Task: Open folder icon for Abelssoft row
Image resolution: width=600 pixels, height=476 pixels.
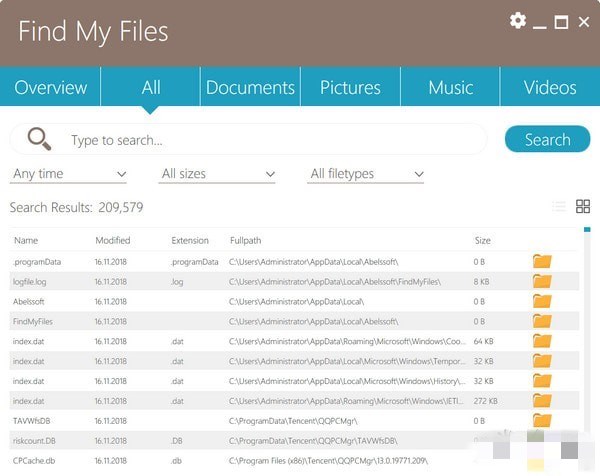Action: point(542,301)
